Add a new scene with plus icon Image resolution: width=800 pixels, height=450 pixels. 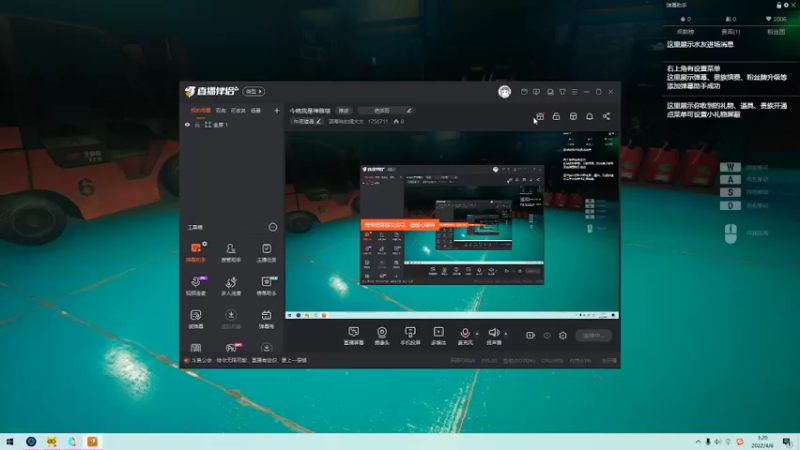point(277,110)
